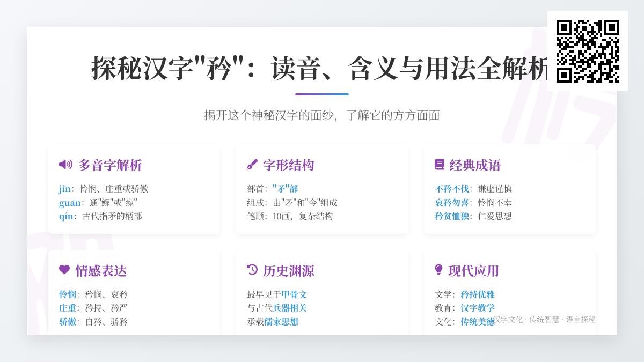Viewport: 644px width, 362px height.
Task: Click the QR code image
Action: click(588, 51)
